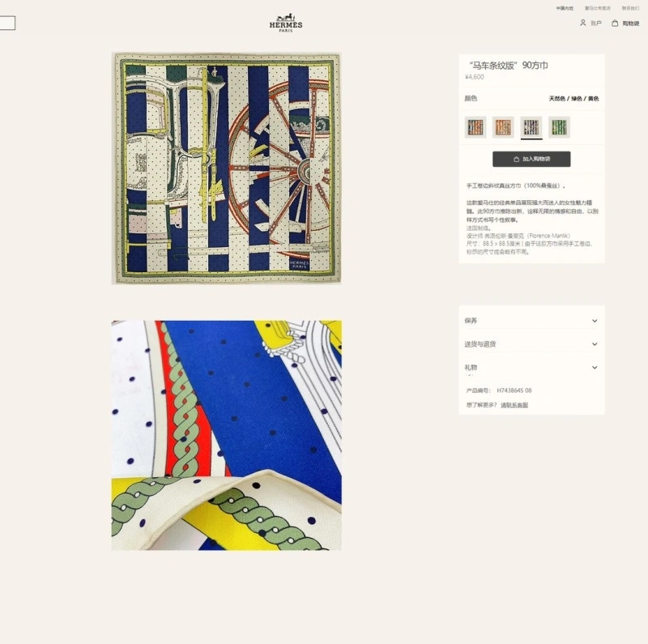Click the color label 天然色 / 绿色 / 黄色
The width and height of the screenshot is (648, 644).
tap(573, 98)
